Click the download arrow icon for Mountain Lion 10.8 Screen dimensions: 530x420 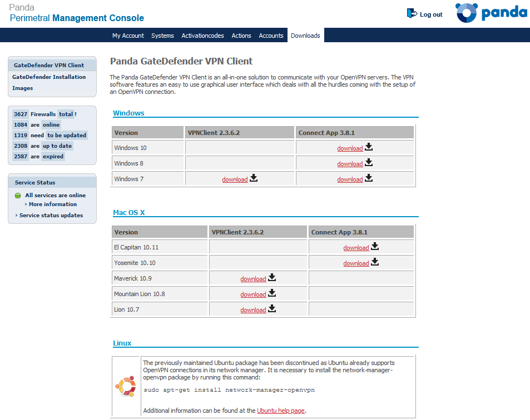[x=272, y=293]
